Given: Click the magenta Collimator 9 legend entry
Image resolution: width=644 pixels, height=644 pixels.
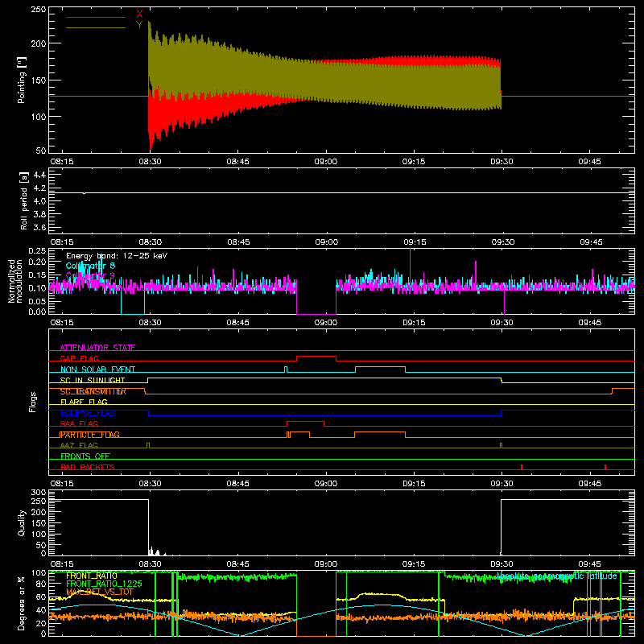Looking at the screenshot, I should (x=90, y=275).
